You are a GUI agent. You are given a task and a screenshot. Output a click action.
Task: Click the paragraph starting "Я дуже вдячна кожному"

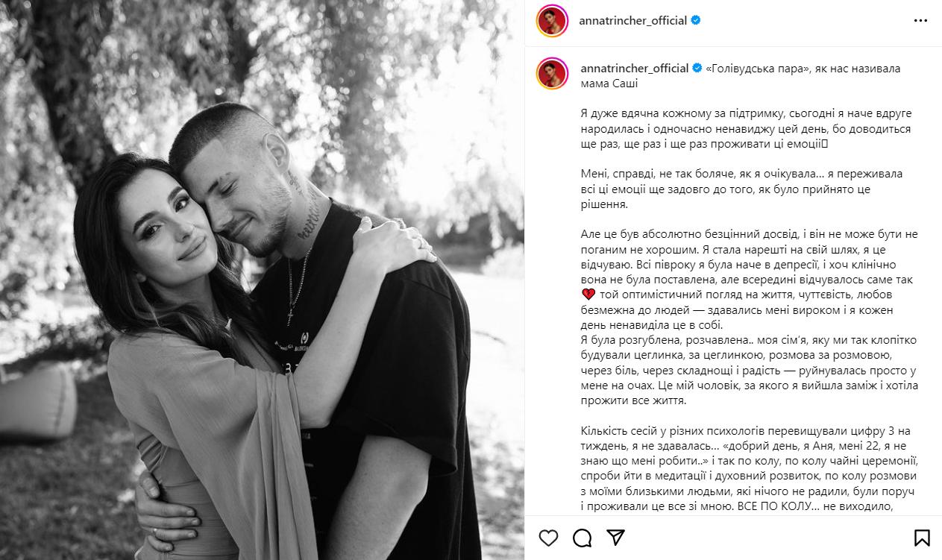tap(735, 128)
